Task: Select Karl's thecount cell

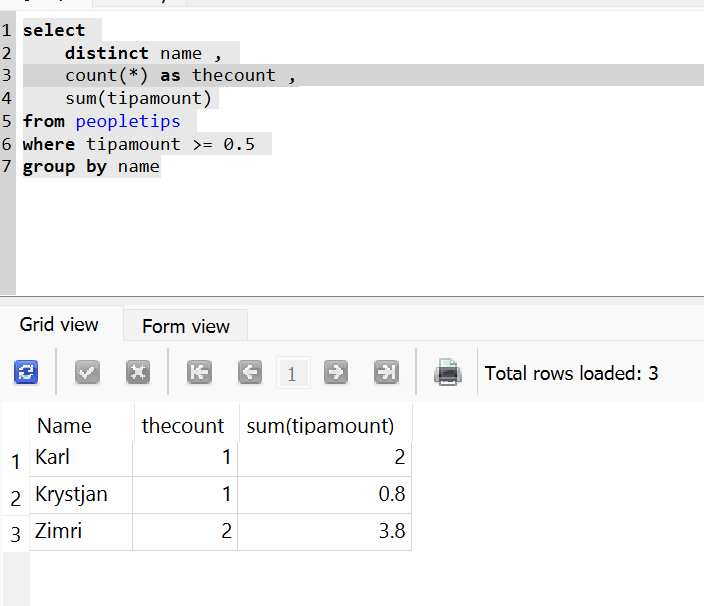Action: point(185,458)
